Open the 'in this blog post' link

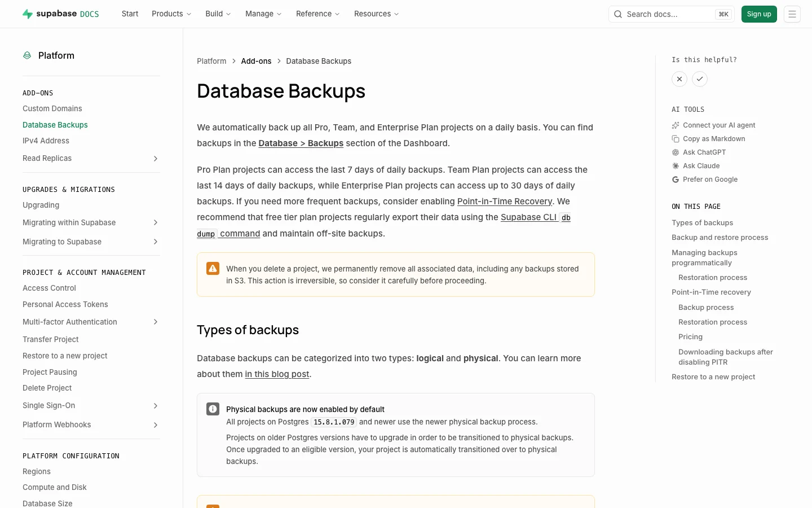click(x=277, y=374)
